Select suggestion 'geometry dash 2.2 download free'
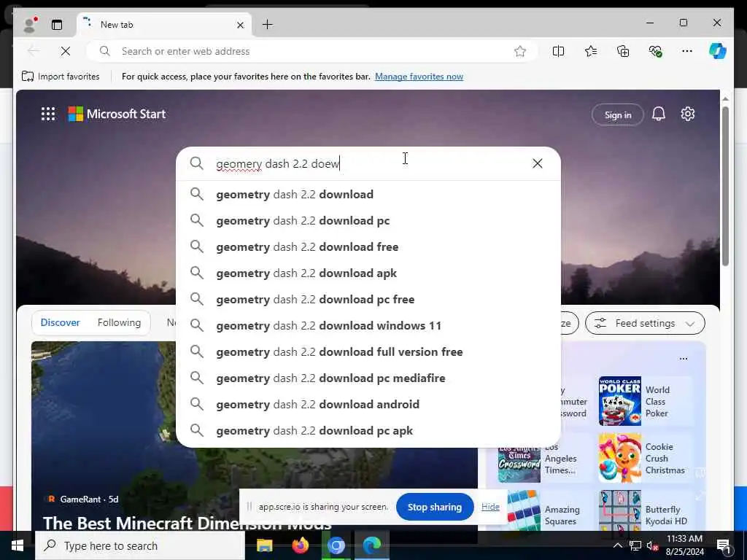 pos(368,246)
